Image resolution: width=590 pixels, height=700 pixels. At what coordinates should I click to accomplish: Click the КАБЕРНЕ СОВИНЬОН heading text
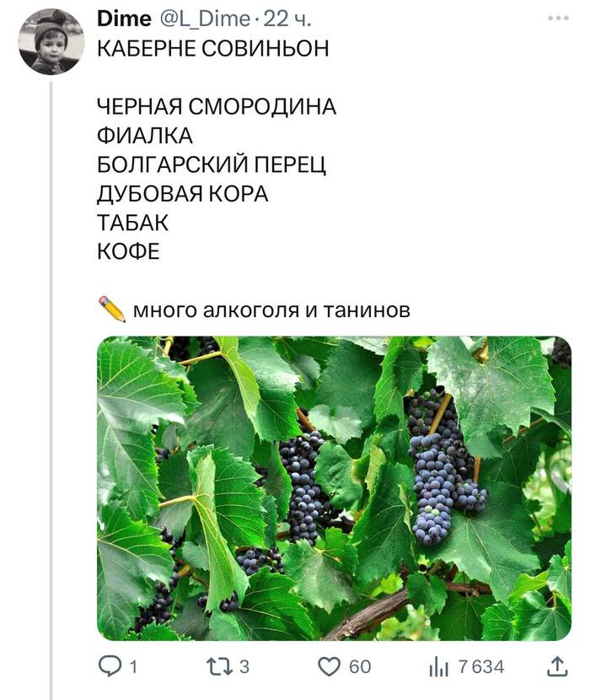213,47
